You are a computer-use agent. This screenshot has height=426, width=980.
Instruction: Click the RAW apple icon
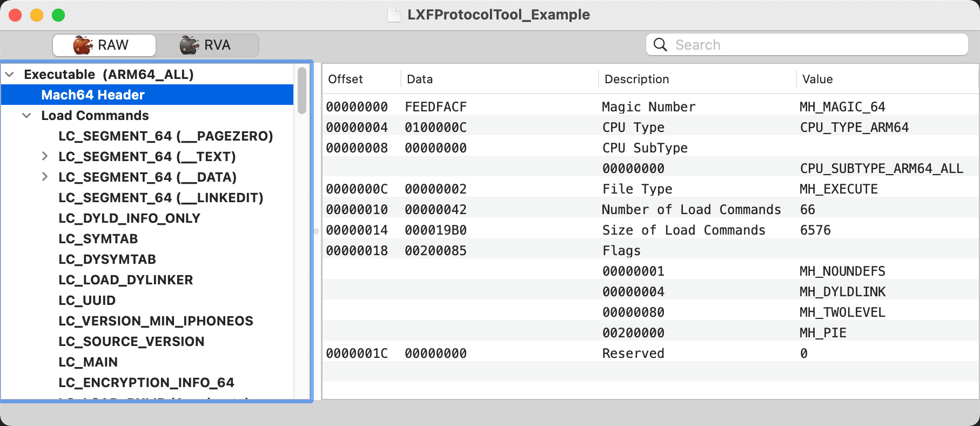[x=83, y=45]
